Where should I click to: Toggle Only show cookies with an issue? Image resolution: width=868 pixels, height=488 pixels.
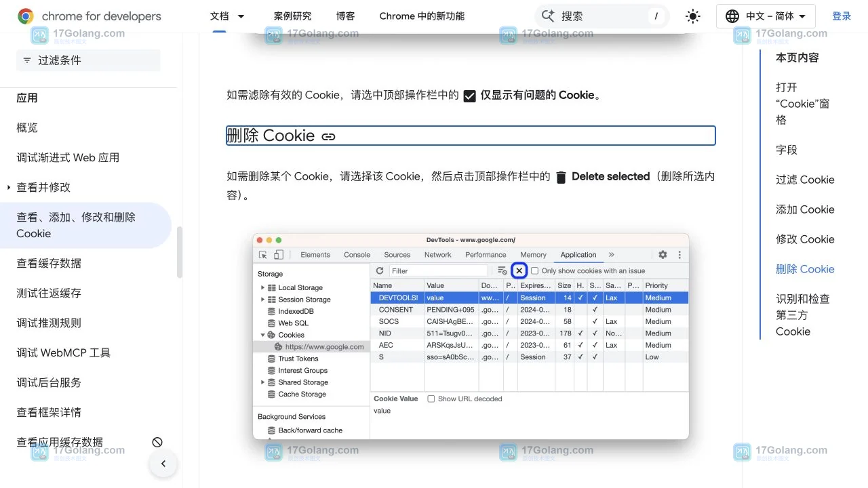534,270
